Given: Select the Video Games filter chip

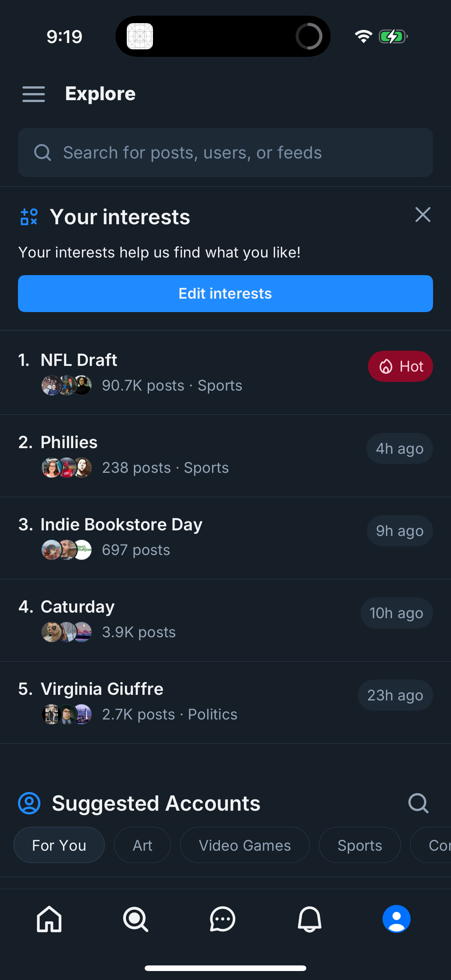Looking at the screenshot, I should [x=245, y=845].
